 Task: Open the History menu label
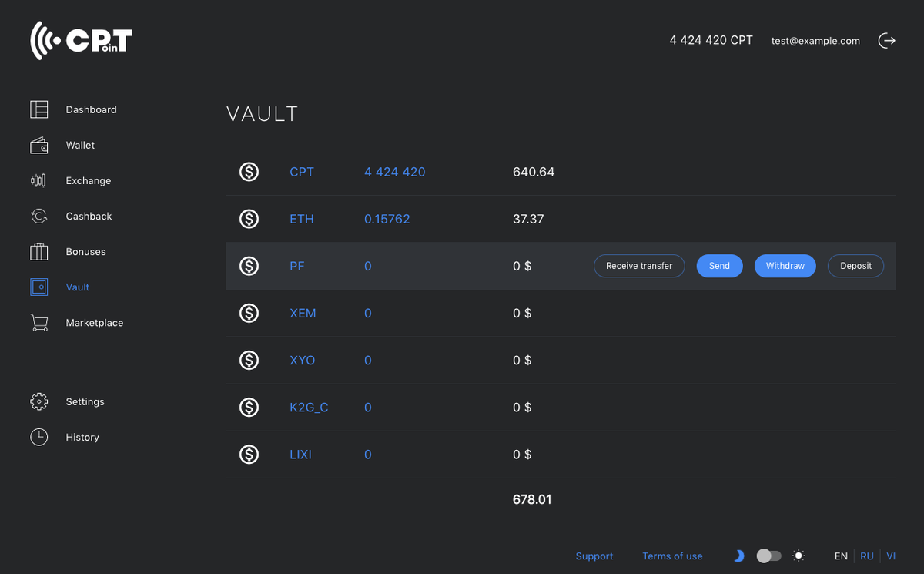click(82, 437)
